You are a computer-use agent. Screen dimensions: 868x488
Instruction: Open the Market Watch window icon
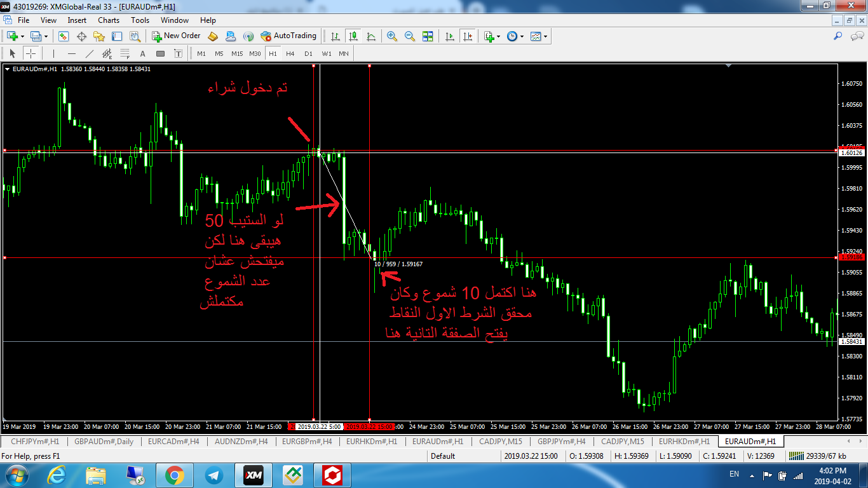[x=64, y=36]
